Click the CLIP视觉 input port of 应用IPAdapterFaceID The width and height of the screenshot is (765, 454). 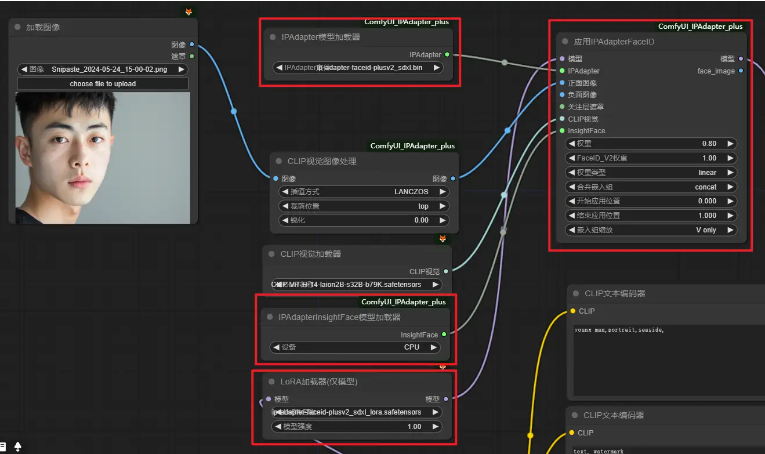[x=562, y=118]
